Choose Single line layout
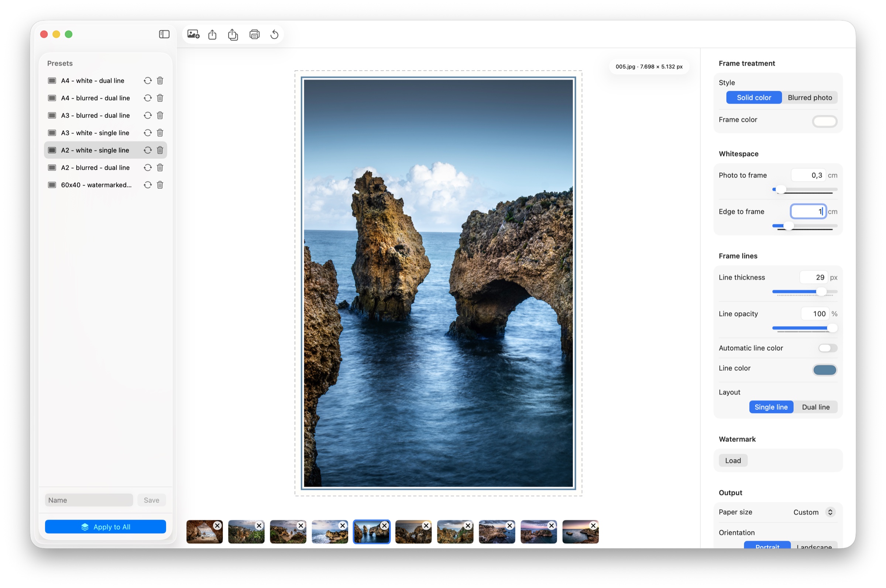The image size is (886, 588). coord(771,407)
